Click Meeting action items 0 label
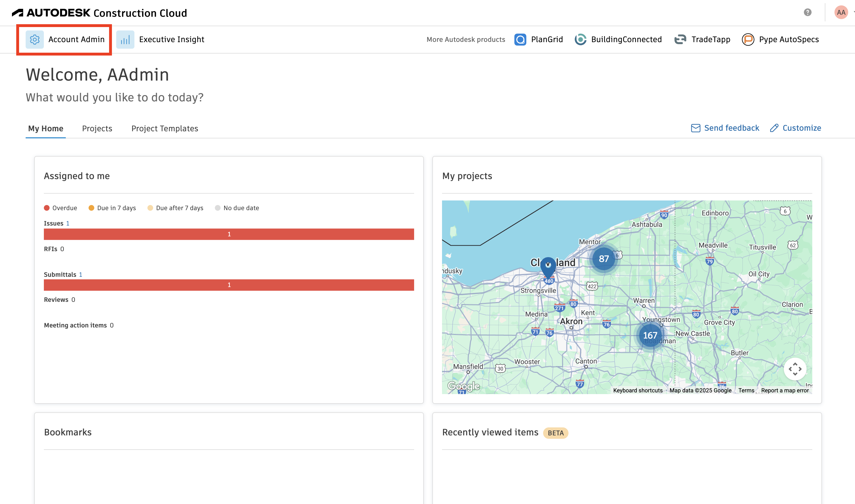This screenshot has width=855, height=504. pos(79,325)
